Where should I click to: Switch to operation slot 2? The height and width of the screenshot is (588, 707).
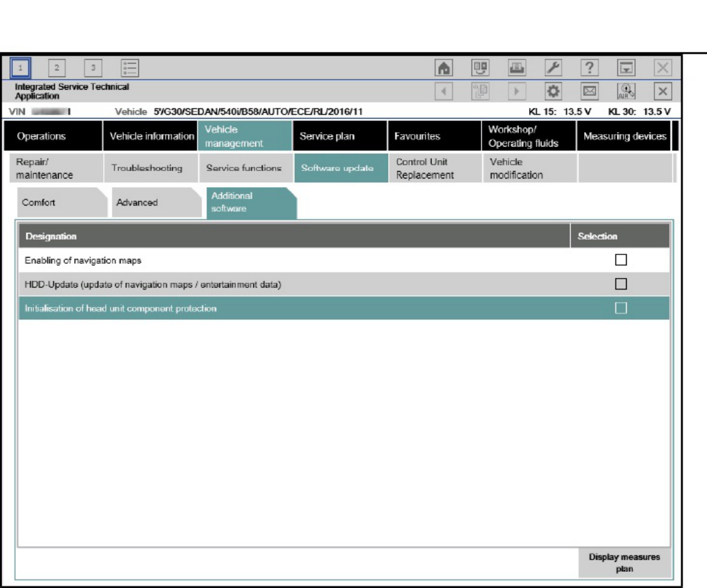point(57,68)
